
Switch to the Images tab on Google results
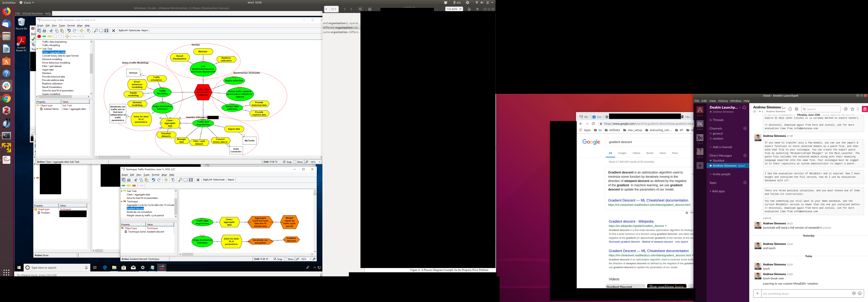coord(622,153)
